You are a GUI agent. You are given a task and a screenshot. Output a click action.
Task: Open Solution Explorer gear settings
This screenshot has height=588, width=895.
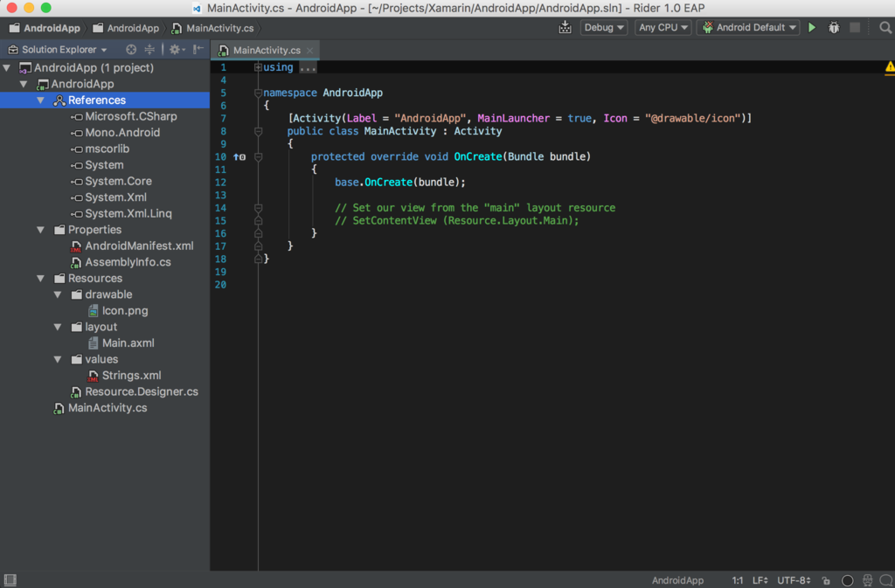tap(176, 50)
